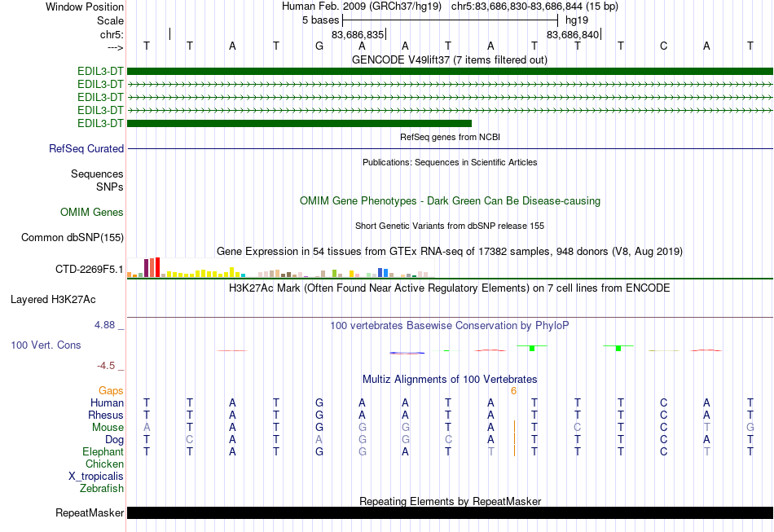Click the Rhesus species label
This screenshot has height=532, width=774.
tap(106, 415)
